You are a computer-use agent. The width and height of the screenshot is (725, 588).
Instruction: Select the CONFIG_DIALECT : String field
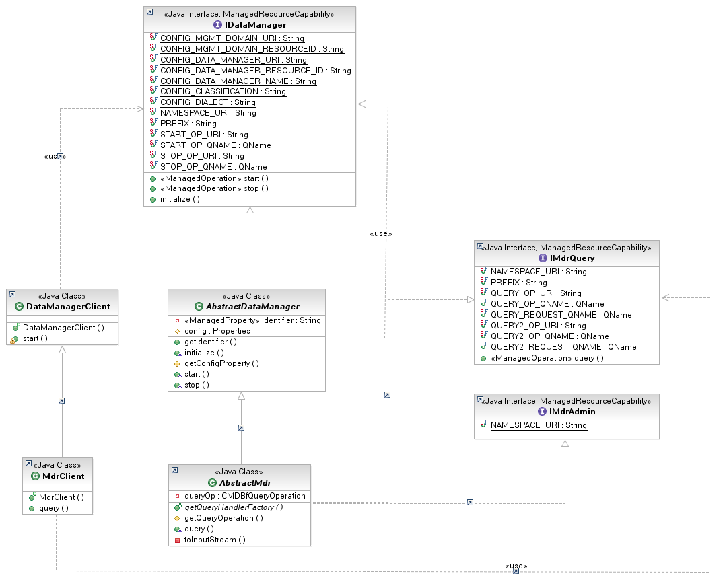(x=207, y=102)
